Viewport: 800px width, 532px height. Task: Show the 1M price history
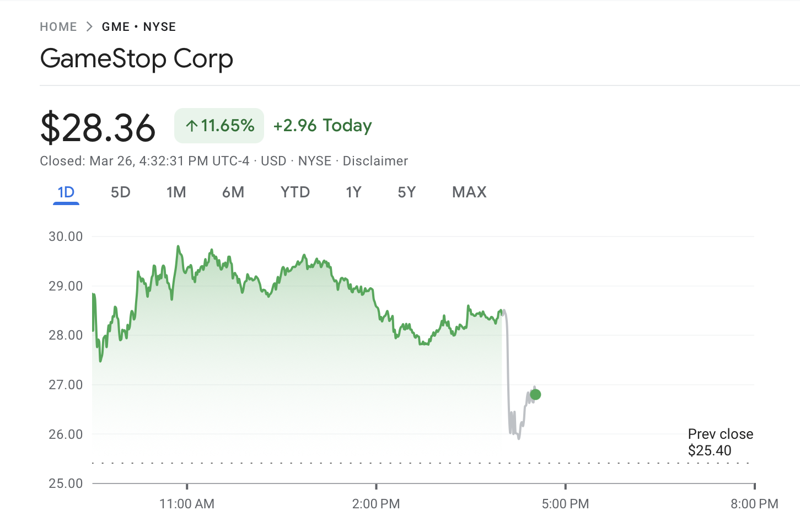(x=176, y=192)
